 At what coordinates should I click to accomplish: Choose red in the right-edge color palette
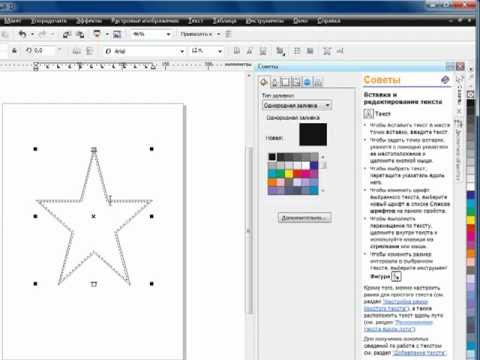pyautogui.click(x=471, y=228)
